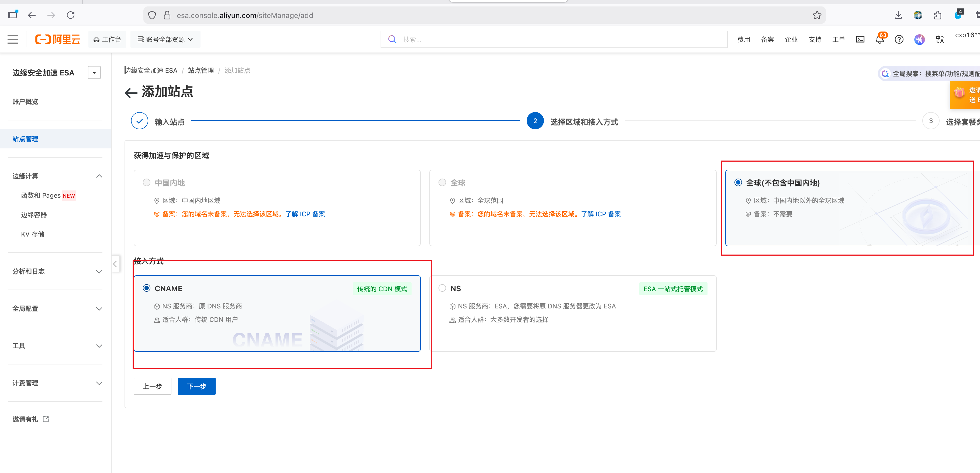Screen dimensions: 980x473
Task: Click the Alibaba Cloud logo
Action: click(57, 39)
